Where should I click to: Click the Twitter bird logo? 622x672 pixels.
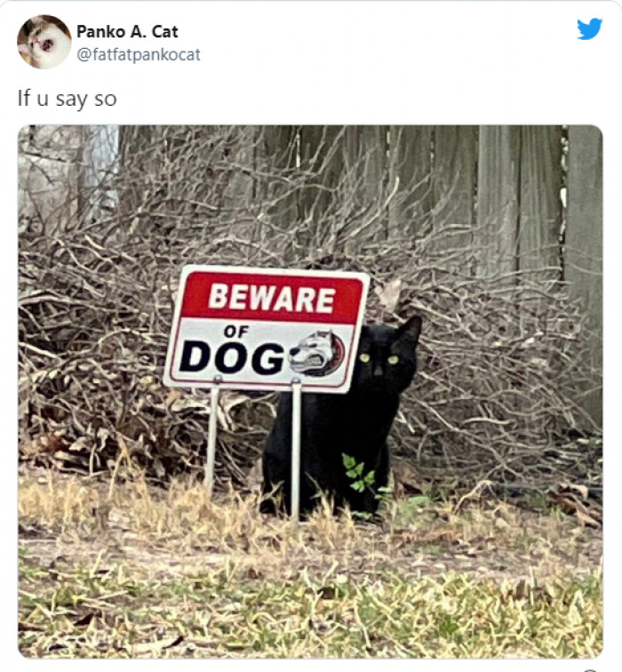tap(589, 29)
